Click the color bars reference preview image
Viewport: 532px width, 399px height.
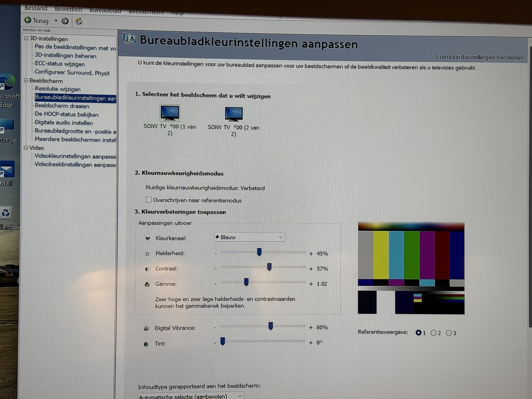(x=411, y=268)
